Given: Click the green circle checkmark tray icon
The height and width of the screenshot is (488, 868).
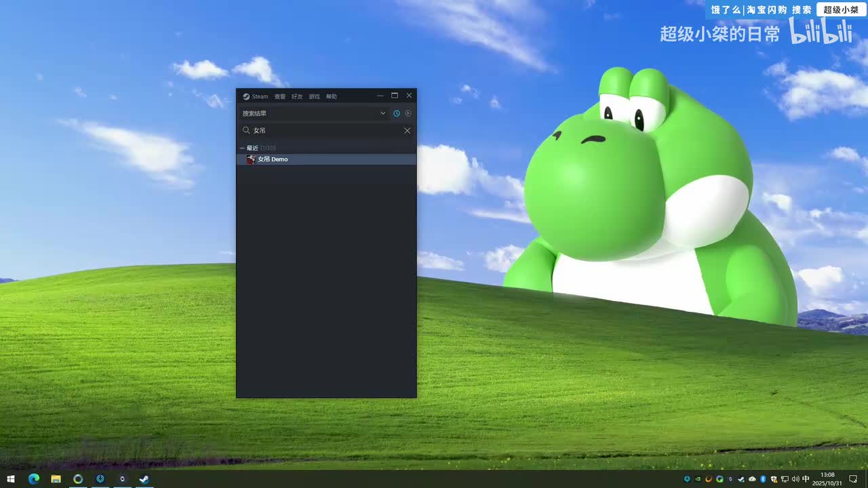Looking at the screenshot, I should pyautogui.click(x=719, y=479).
